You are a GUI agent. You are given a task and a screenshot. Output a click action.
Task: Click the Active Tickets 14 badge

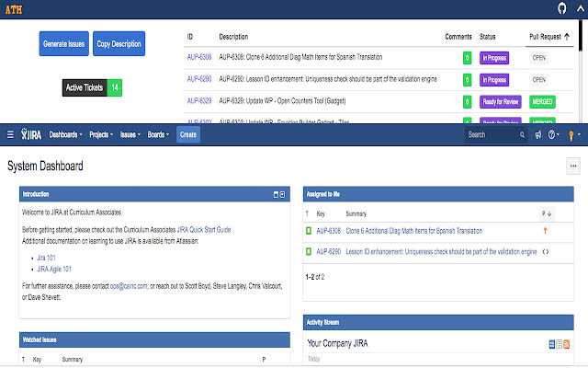pyautogui.click(x=92, y=87)
